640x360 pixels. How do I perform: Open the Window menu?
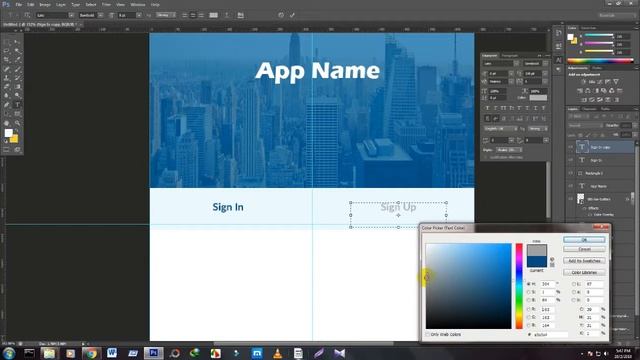click(138, 4)
